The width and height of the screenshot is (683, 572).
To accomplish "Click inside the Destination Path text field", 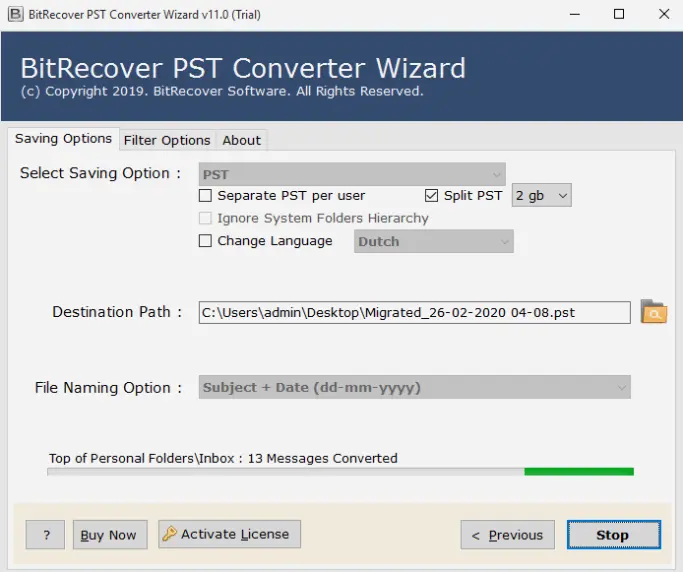I will [414, 312].
